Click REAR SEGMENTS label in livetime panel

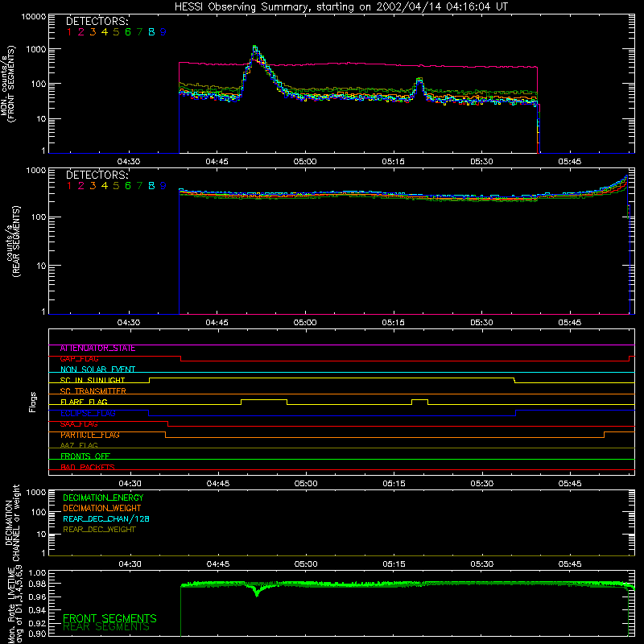click(106, 627)
